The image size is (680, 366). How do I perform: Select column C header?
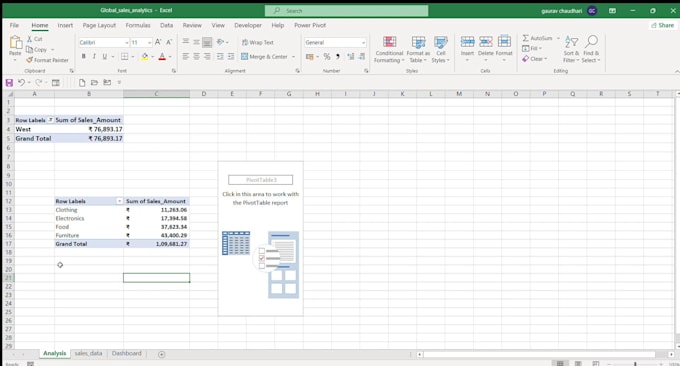click(x=156, y=94)
